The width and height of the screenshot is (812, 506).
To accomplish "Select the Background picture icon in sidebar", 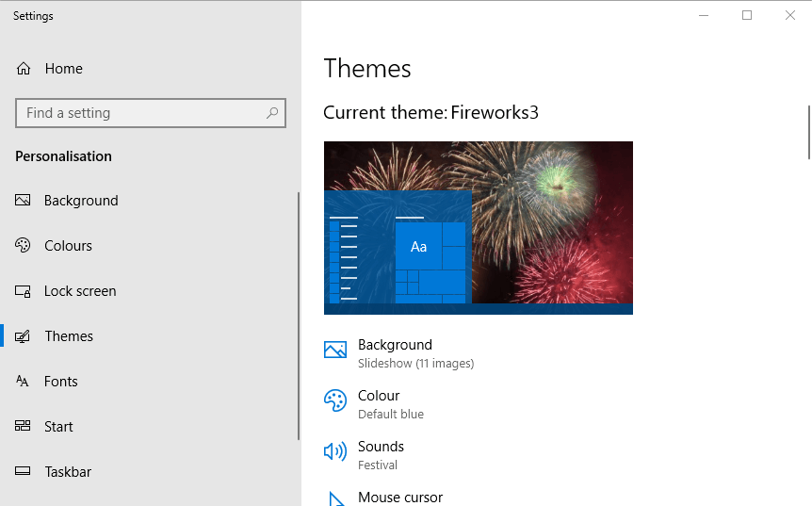I will pyautogui.click(x=24, y=201).
